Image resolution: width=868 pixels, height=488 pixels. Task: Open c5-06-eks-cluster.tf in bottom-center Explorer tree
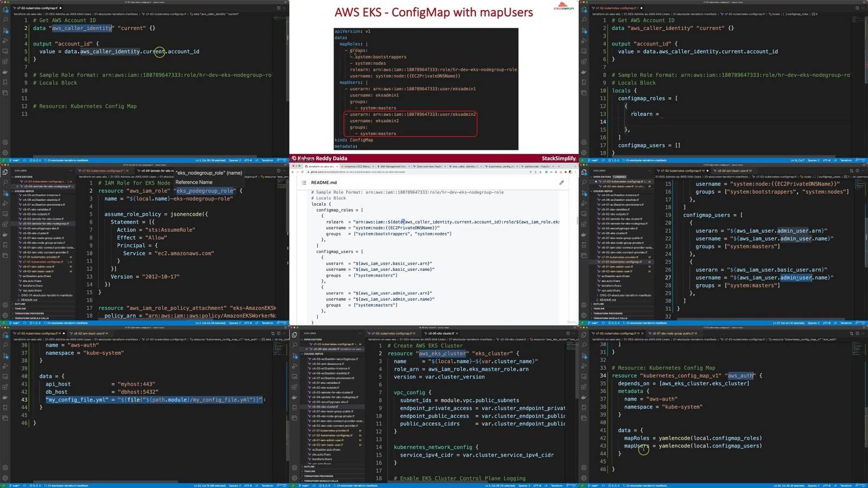click(x=325, y=407)
